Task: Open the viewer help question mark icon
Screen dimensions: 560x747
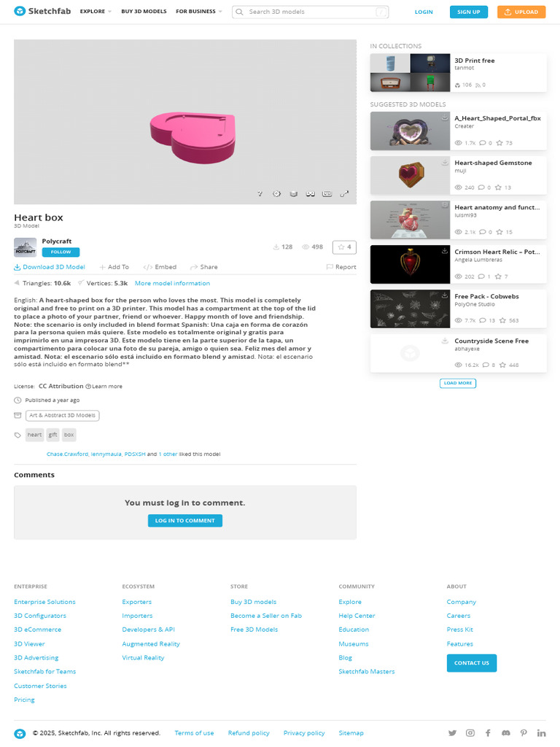Action: pyautogui.click(x=260, y=194)
